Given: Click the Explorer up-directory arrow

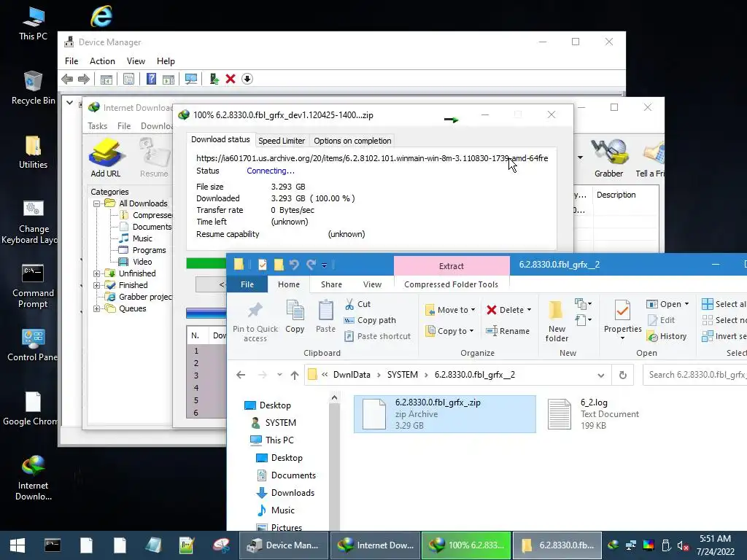Looking at the screenshot, I should tap(295, 376).
